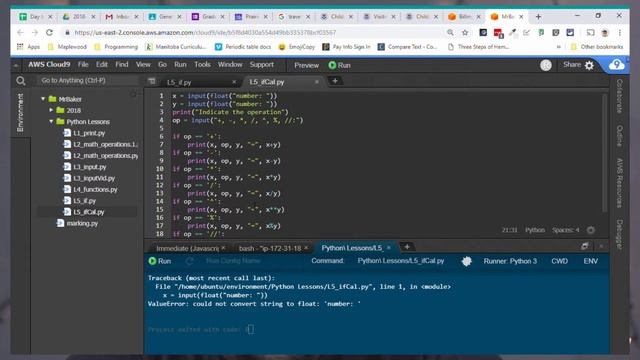Image resolution: width=640 pixels, height=360 pixels.
Task: Collapse the Python Lessons folder
Action: pos(51,122)
